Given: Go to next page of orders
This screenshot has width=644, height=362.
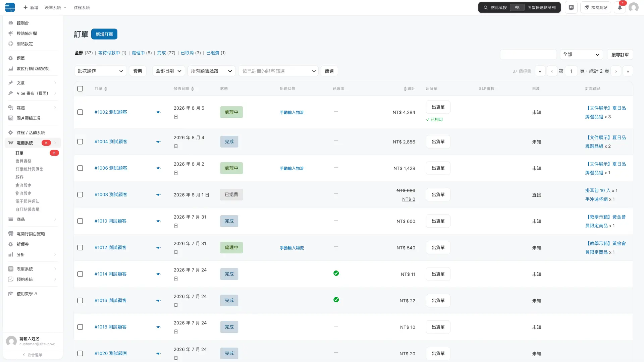Looking at the screenshot, I should tap(616, 71).
